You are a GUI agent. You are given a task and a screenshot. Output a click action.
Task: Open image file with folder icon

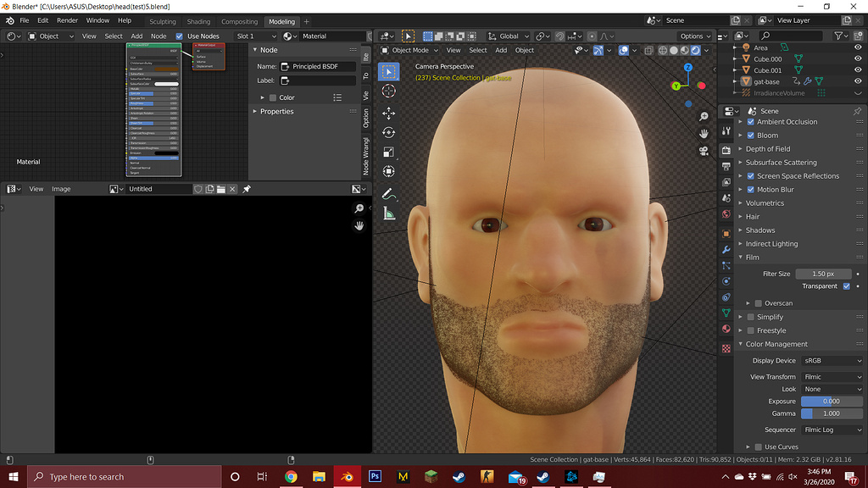(221, 189)
